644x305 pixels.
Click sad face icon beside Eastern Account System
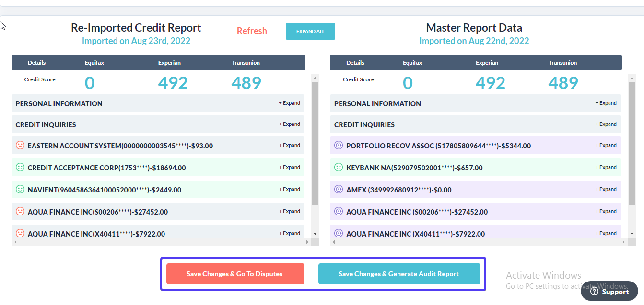20,145
